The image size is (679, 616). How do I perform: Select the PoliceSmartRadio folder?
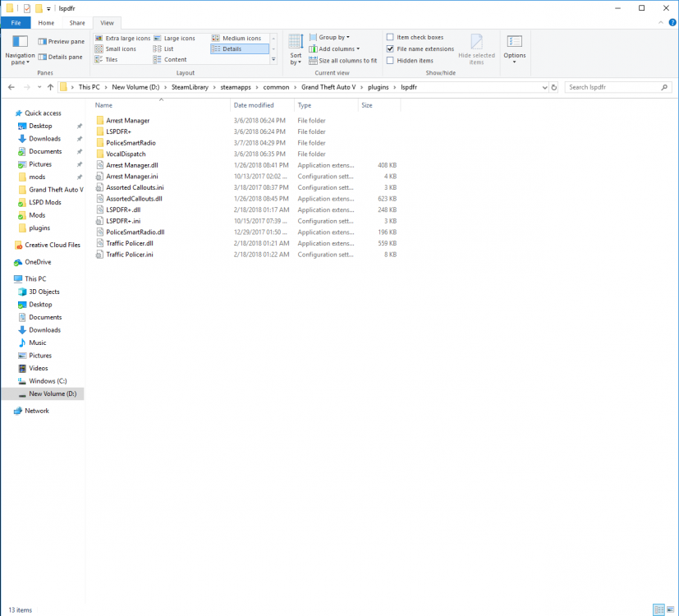[131, 143]
